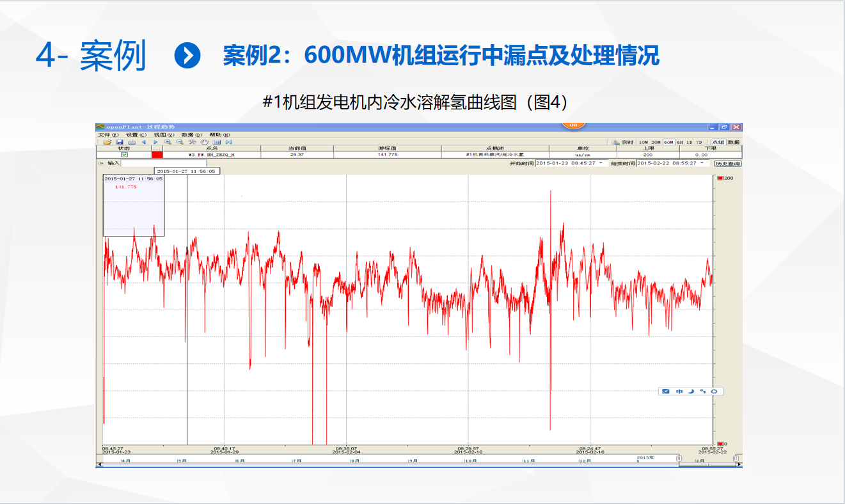Expand the 开始时间 start time dropdown

(x=600, y=163)
